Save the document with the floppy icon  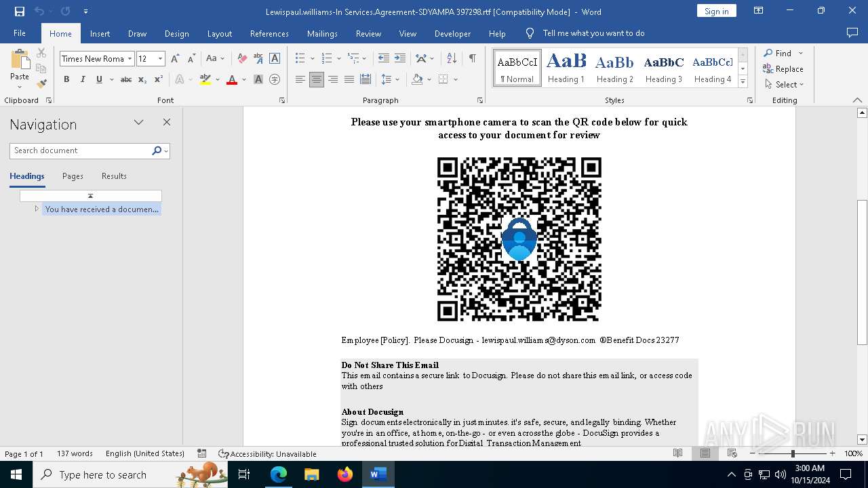pyautogui.click(x=20, y=12)
